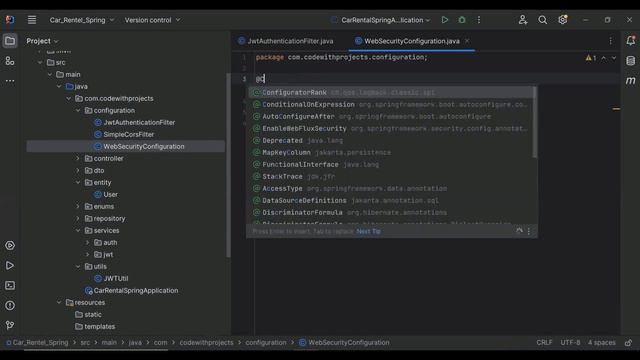Select JWTUtil class in project tree
Image resolution: width=640 pixels, height=360 pixels.
coord(115,278)
